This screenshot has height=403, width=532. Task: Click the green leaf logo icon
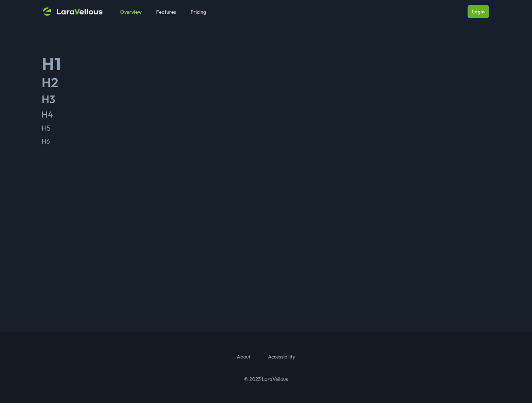(x=47, y=12)
